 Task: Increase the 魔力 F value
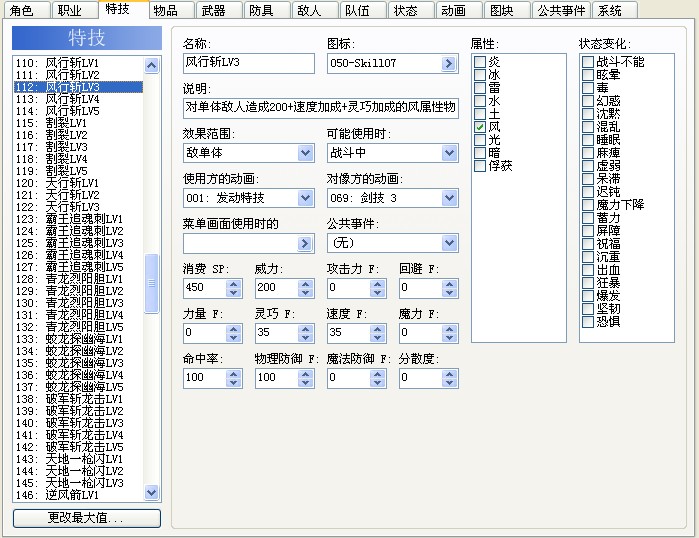[x=449, y=329]
